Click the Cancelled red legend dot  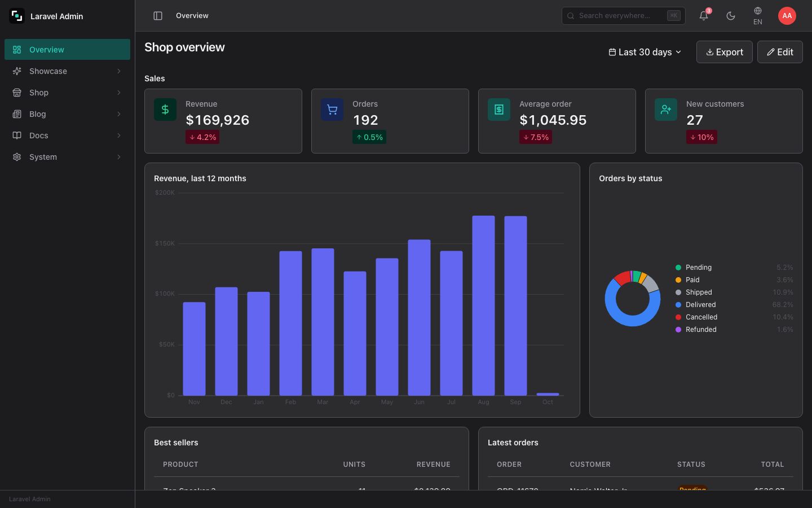tap(678, 317)
